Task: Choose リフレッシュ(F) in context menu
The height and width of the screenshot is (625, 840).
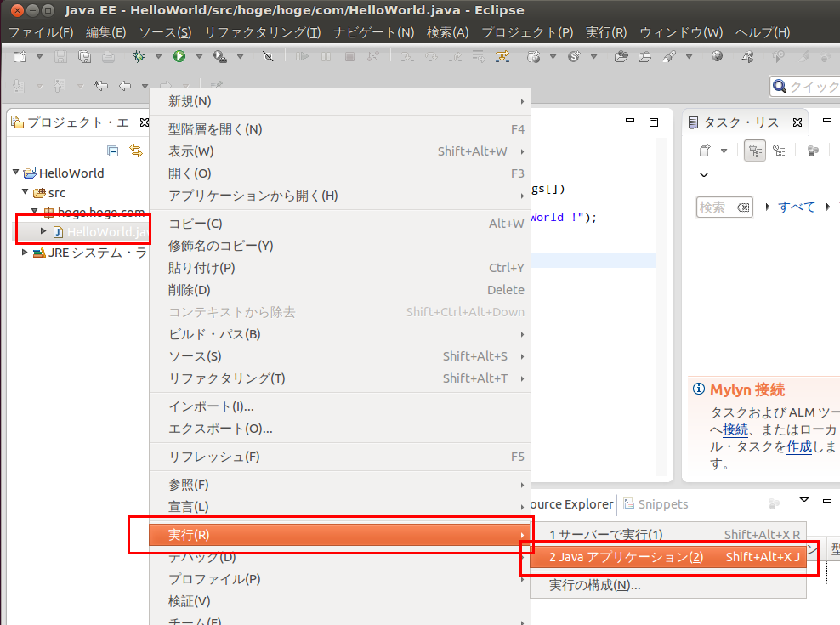Action: [339, 457]
